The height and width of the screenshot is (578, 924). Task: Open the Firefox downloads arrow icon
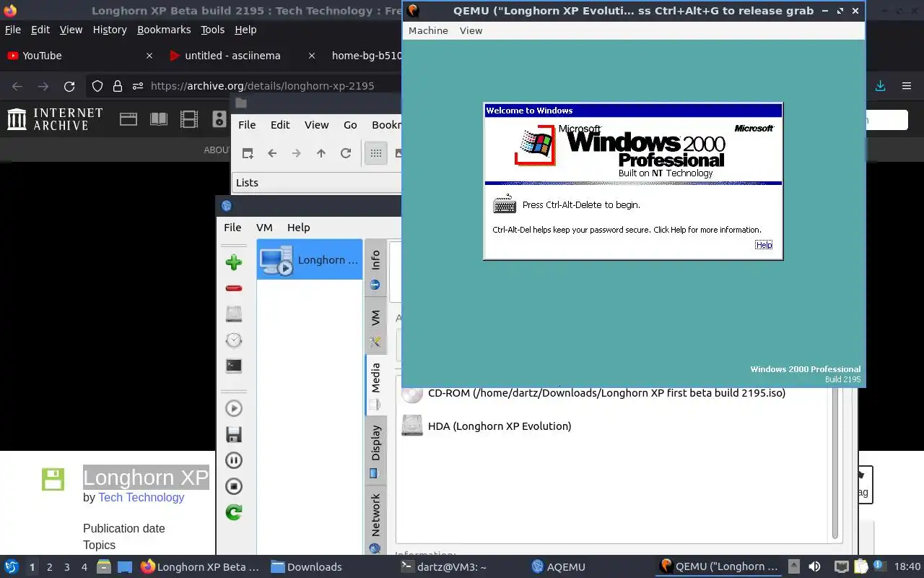[x=880, y=86]
